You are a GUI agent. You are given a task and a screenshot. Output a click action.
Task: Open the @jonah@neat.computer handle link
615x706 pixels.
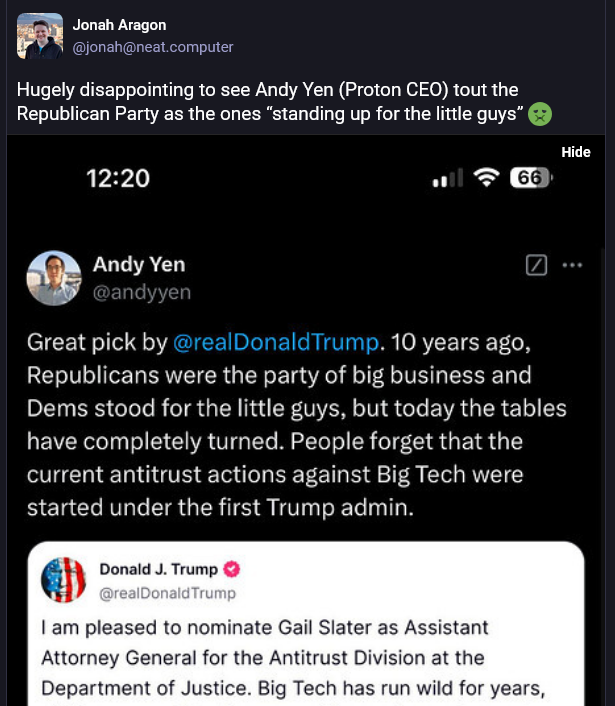point(153,47)
